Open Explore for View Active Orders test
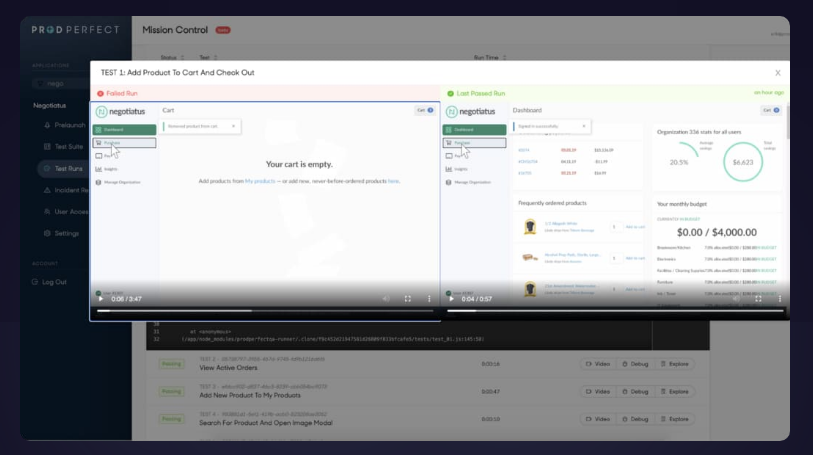 pos(675,364)
